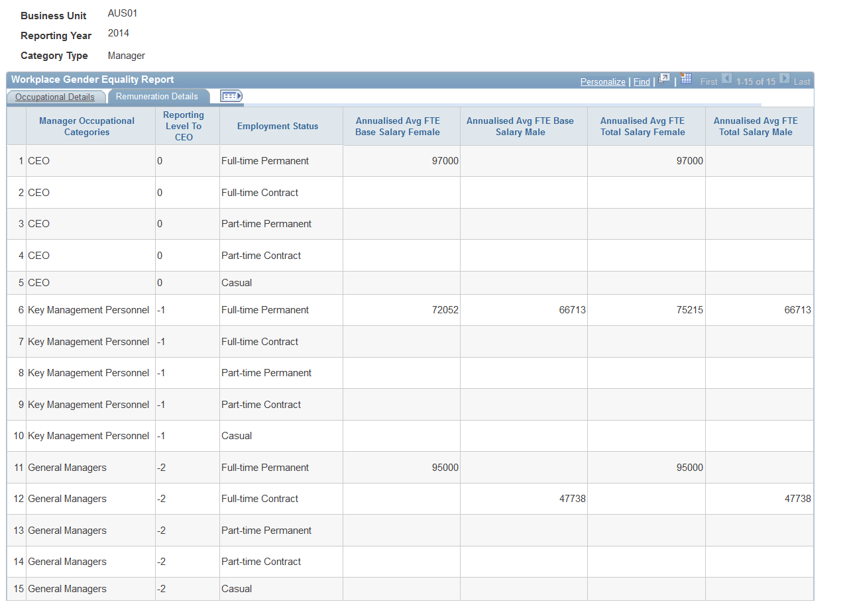
Task: Switch to the Occupational Details tab
Action: (56, 96)
